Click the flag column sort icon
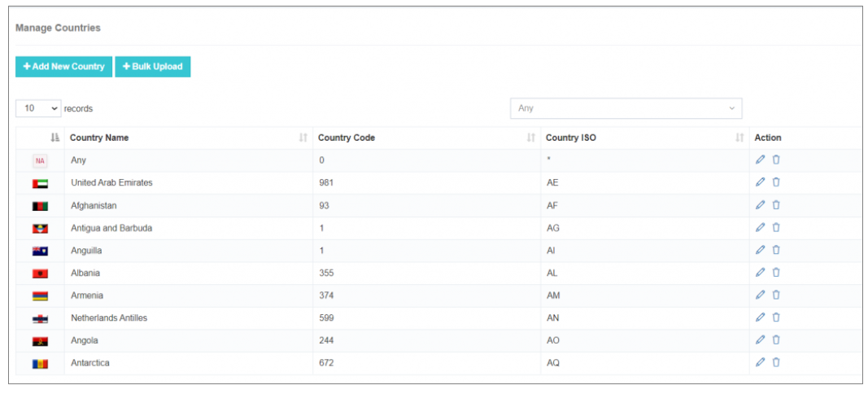The image size is (868, 394). click(55, 138)
